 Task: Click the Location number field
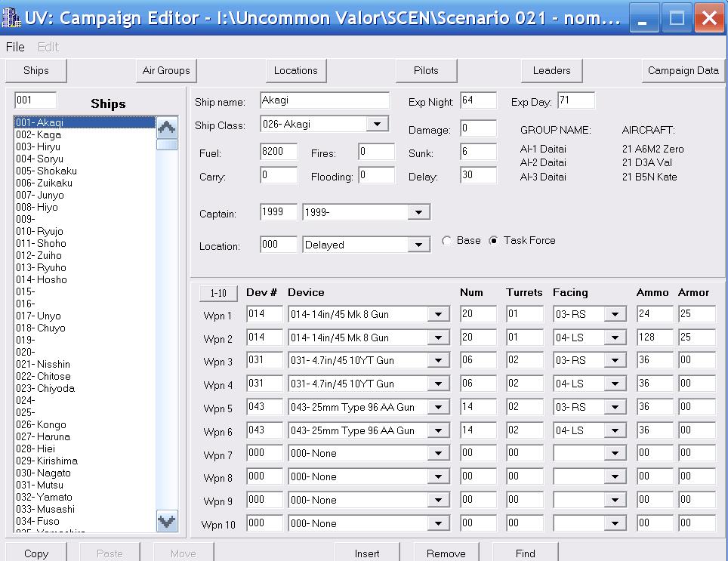pos(279,245)
